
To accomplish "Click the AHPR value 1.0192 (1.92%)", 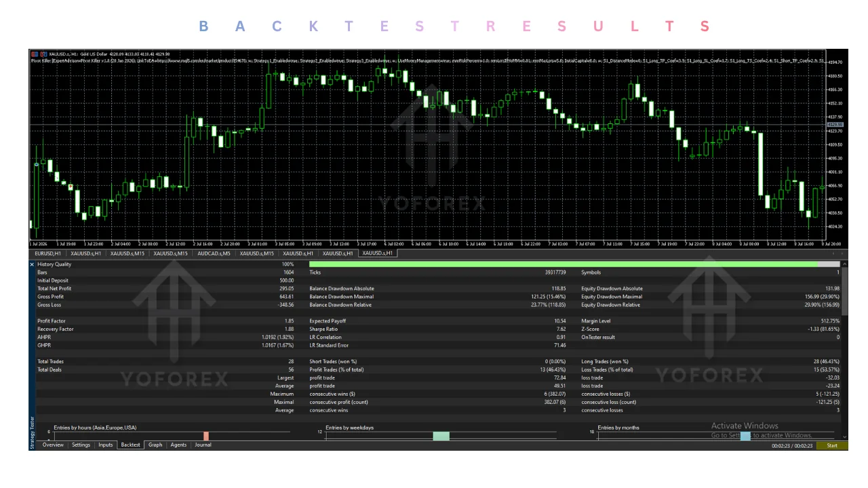I will pyautogui.click(x=277, y=338).
